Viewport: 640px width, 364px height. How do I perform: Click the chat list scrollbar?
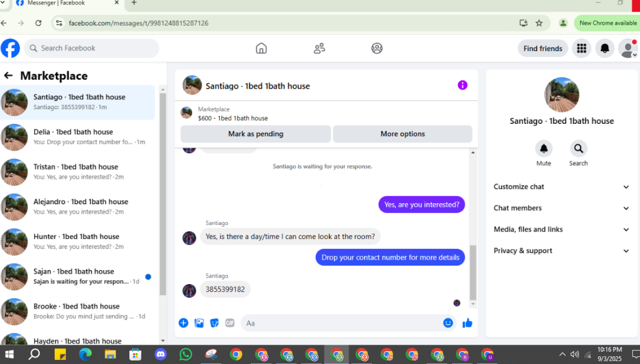click(163, 194)
